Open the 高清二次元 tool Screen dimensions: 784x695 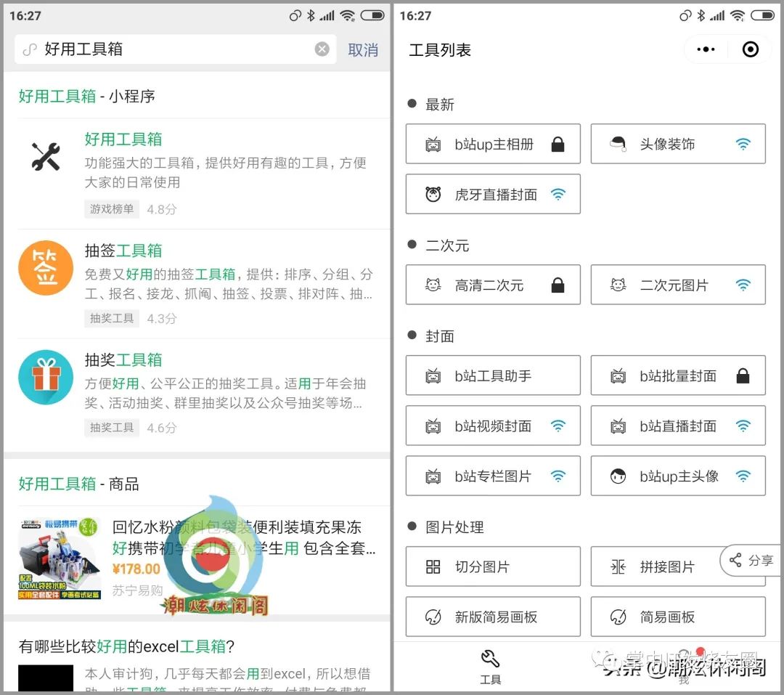point(493,285)
